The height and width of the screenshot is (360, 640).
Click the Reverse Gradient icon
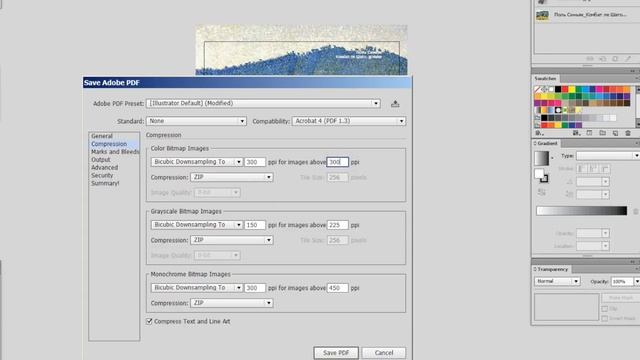542,192
